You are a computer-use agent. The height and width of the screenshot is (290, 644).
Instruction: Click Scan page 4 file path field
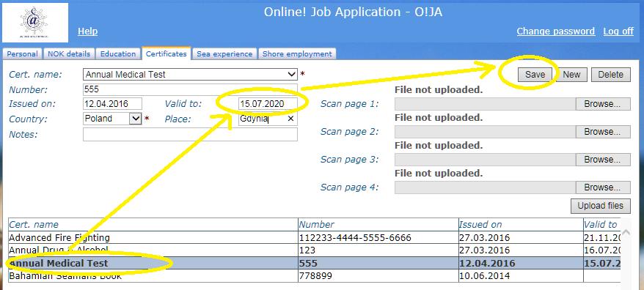485,187
